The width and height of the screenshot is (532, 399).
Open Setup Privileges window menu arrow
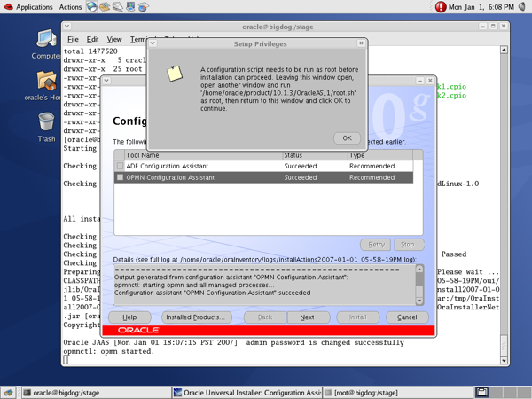pyautogui.click(x=153, y=43)
